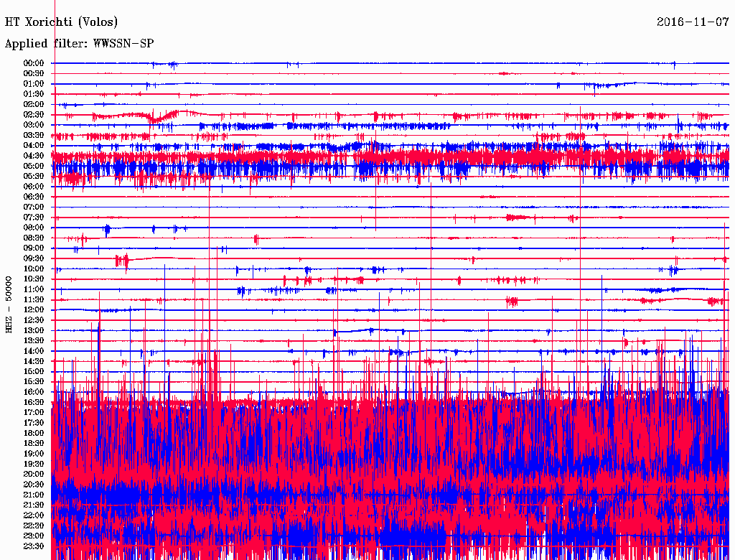
Task: Select the 00:00 time row label
Action: 34,63
